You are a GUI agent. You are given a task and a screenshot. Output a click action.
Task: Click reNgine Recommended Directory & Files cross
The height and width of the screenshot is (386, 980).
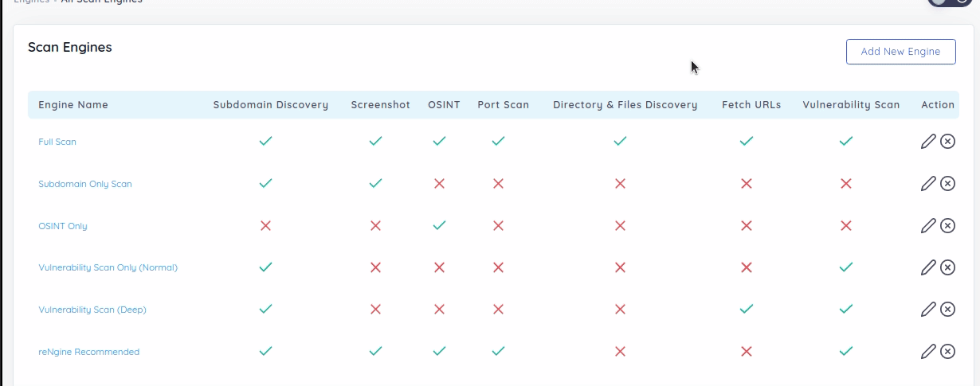click(x=620, y=352)
